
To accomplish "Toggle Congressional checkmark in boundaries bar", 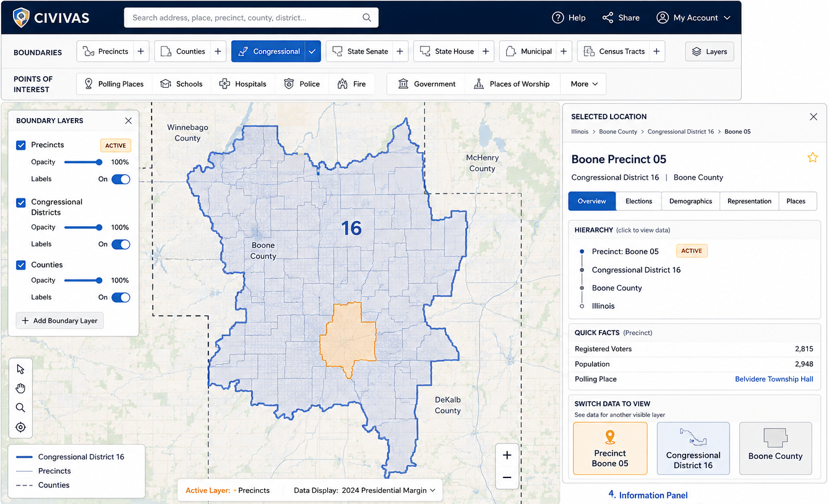I will [x=312, y=52].
